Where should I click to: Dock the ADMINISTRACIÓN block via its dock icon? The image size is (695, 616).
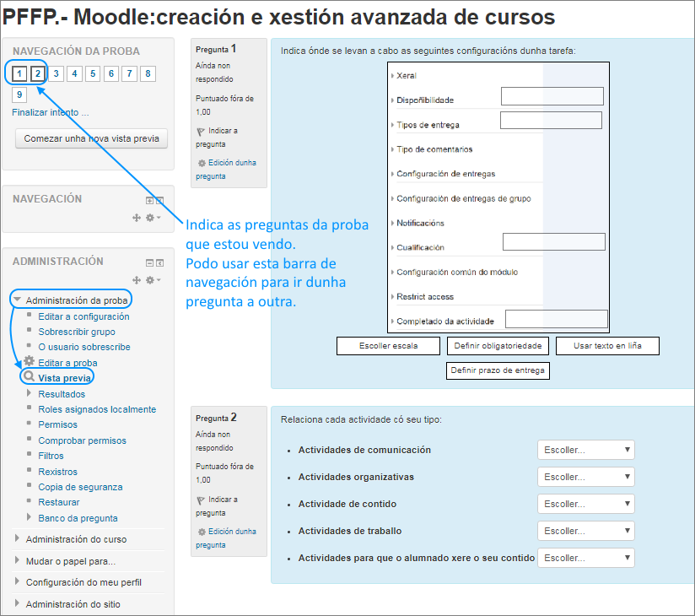click(x=159, y=262)
